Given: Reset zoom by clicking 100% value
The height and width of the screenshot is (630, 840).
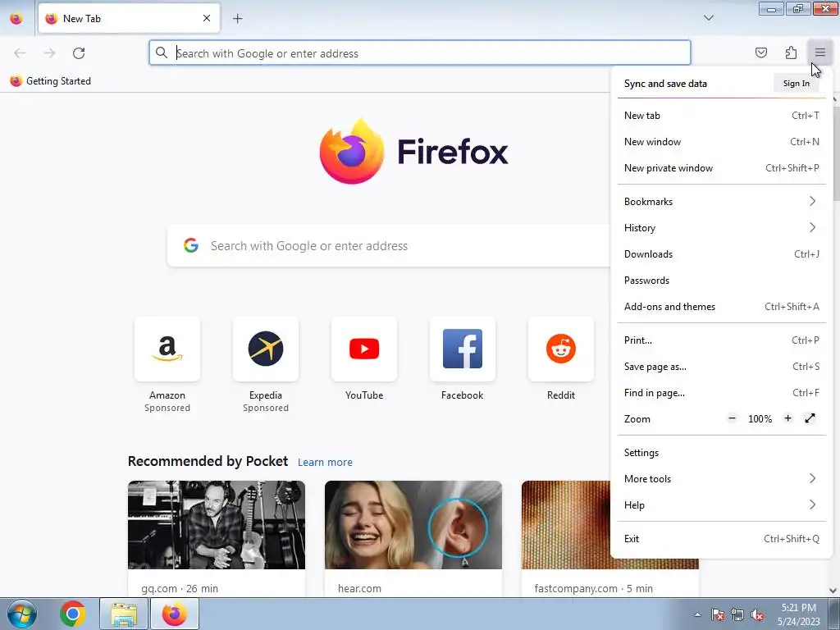Looking at the screenshot, I should pos(760,419).
